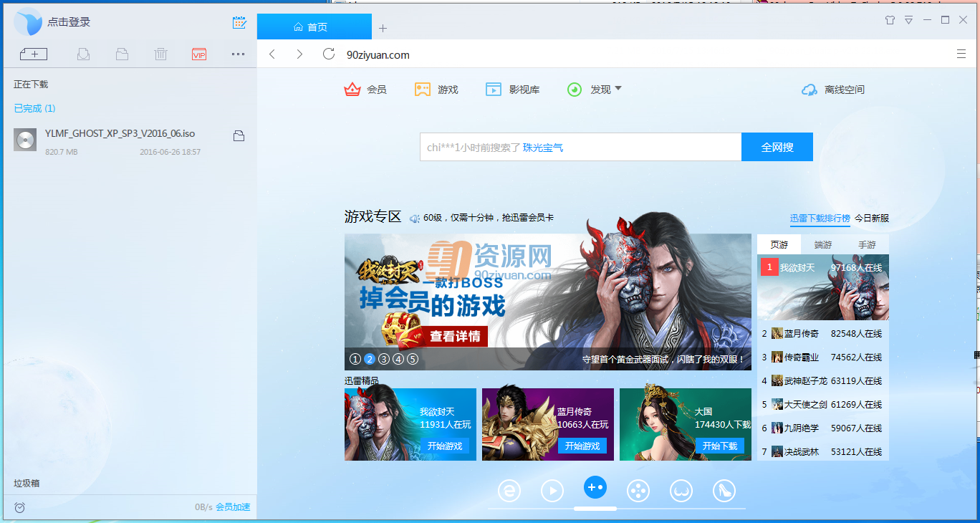
Task: Click the Xunlei bird avatar logo
Action: [28, 22]
